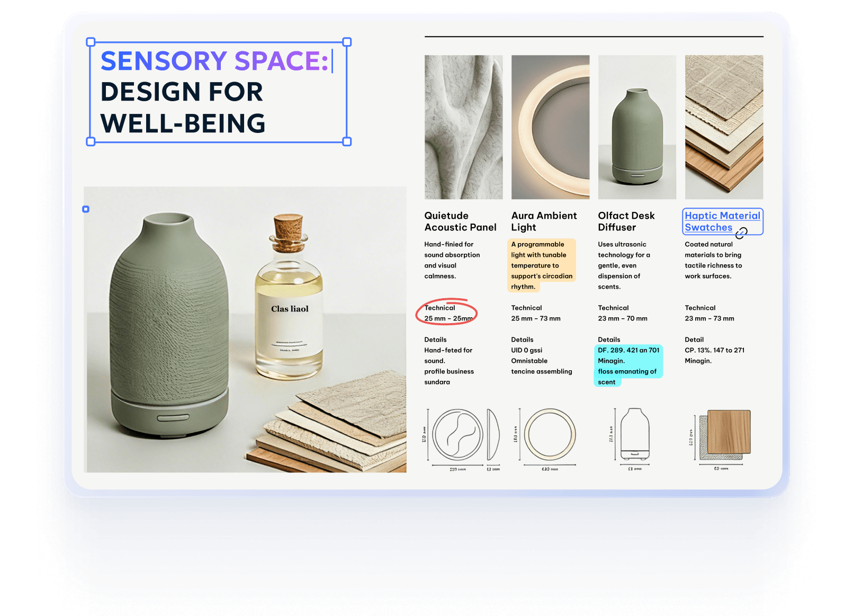Click the Olfact Desk Diffuser product thumbnail

pyautogui.click(x=637, y=127)
